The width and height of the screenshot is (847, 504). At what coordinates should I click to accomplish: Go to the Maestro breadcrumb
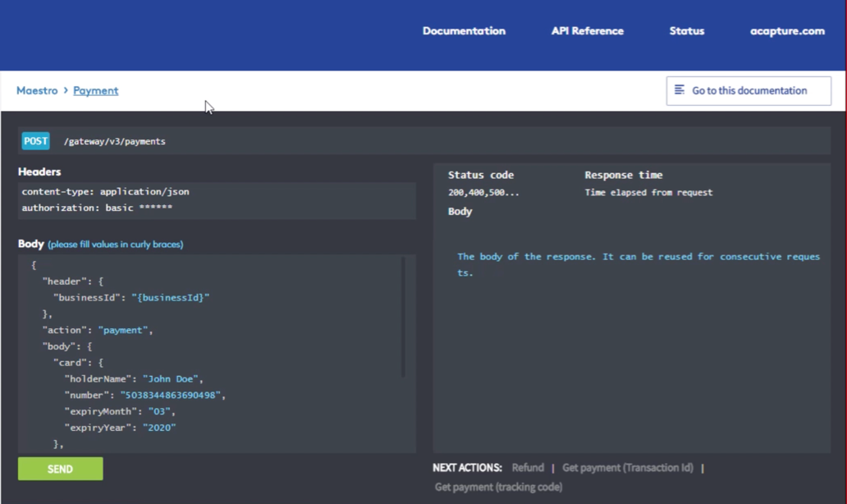tap(37, 90)
